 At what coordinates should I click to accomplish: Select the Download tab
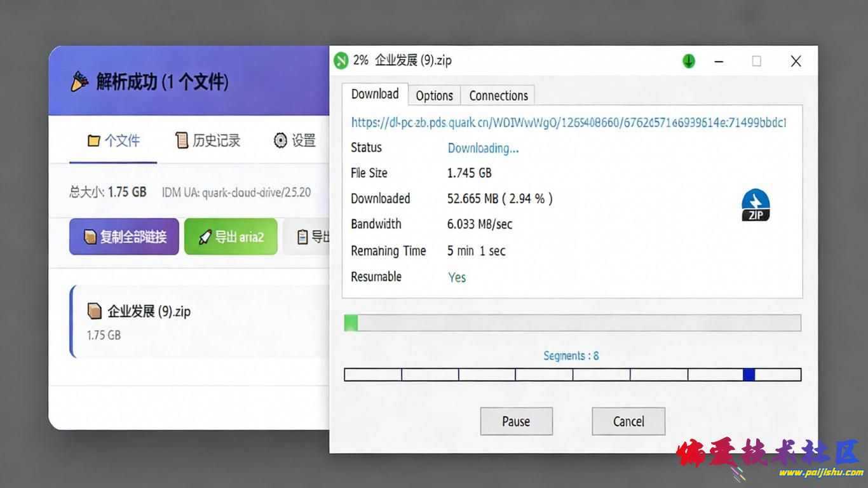tap(375, 94)
